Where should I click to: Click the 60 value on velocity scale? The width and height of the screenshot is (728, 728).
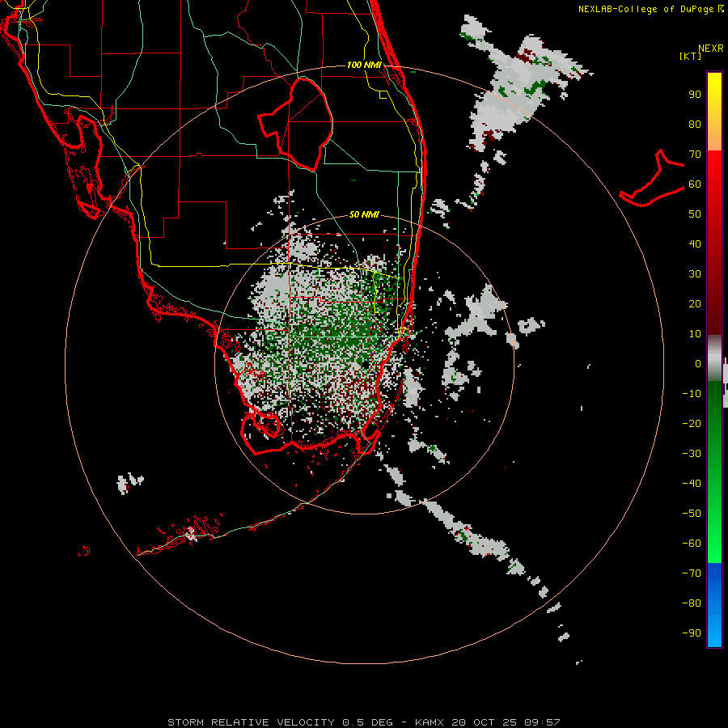695,184
